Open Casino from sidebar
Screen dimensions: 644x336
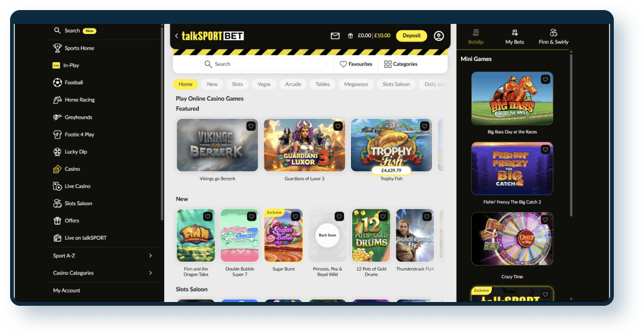(x=67, y=169)
